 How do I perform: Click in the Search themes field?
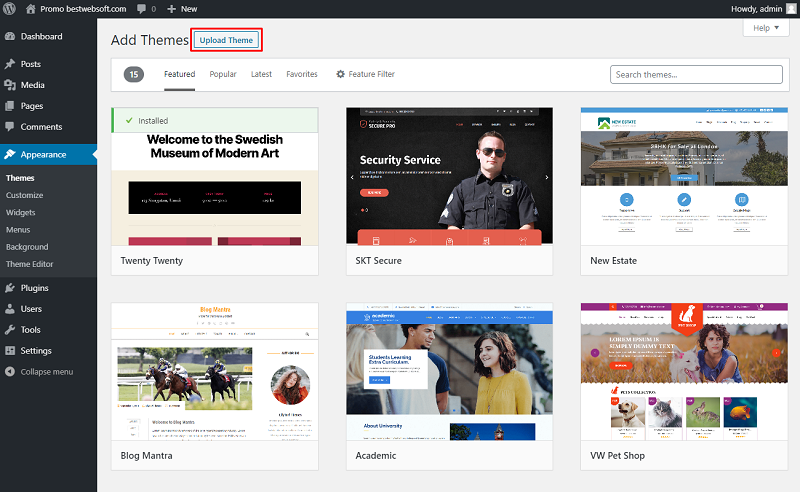click(x=696, y=75)
